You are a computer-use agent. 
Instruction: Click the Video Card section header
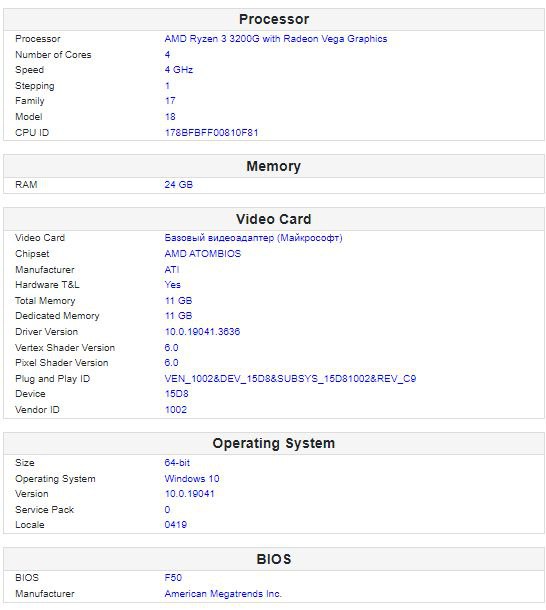click(x=274, y=219)
